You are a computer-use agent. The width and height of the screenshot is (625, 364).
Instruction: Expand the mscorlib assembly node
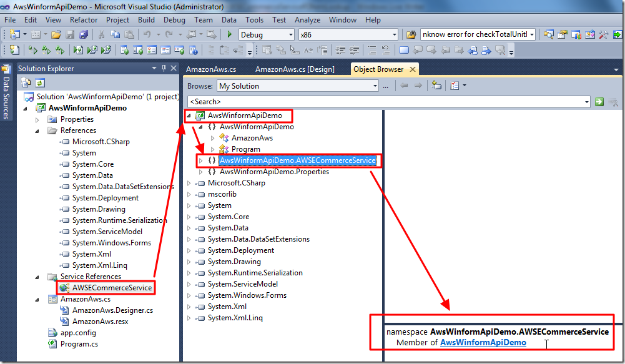click(189, 195)
